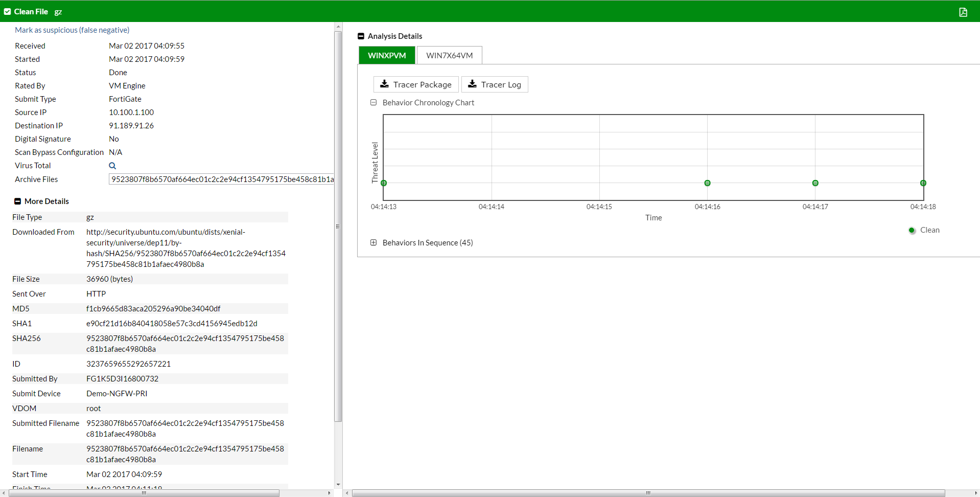Viewport: 980px width, 497px height.
Task: Click the left panel horizontal scrollbar
Action: [x=144, y=493]
